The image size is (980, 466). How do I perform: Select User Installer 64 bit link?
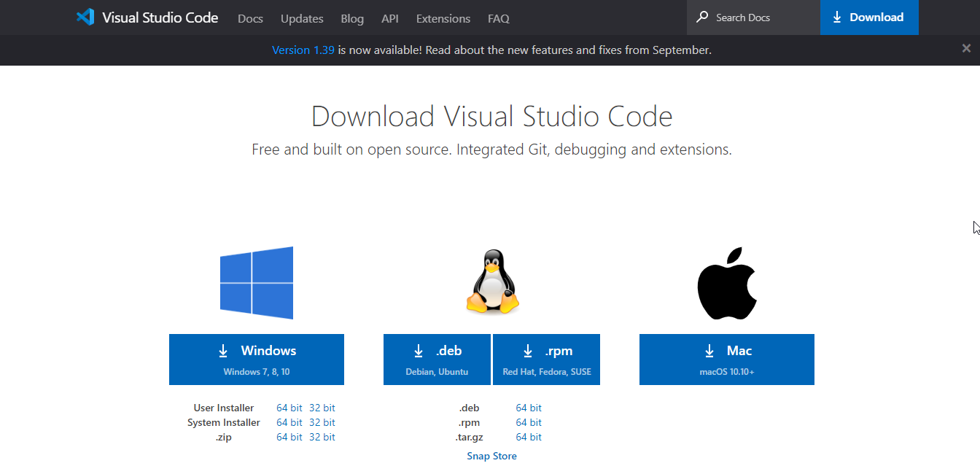point(289,408)
